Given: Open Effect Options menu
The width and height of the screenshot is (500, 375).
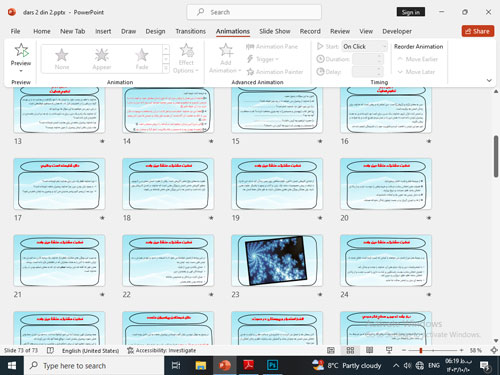Looking at the screenshot, I should [186, 58].
